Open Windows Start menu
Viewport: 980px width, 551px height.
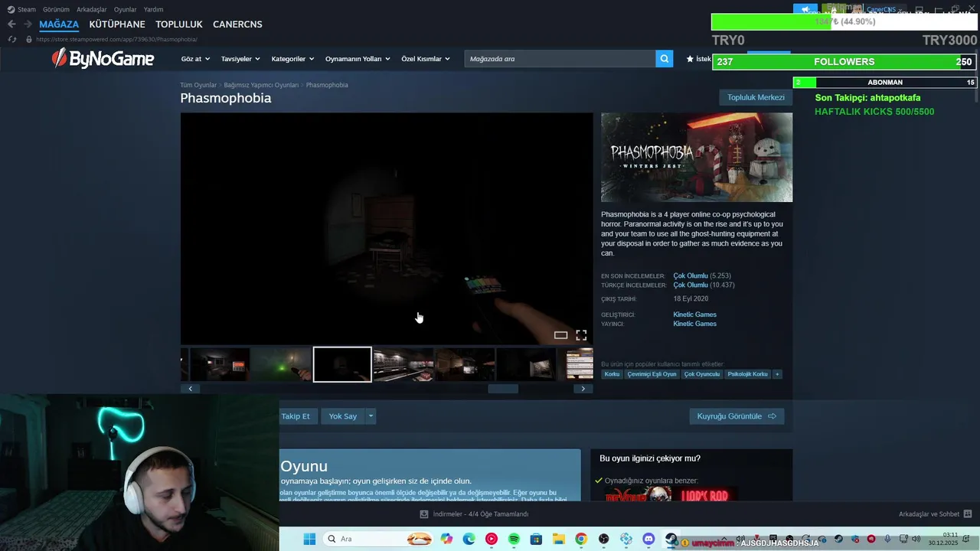click(309, 539)
